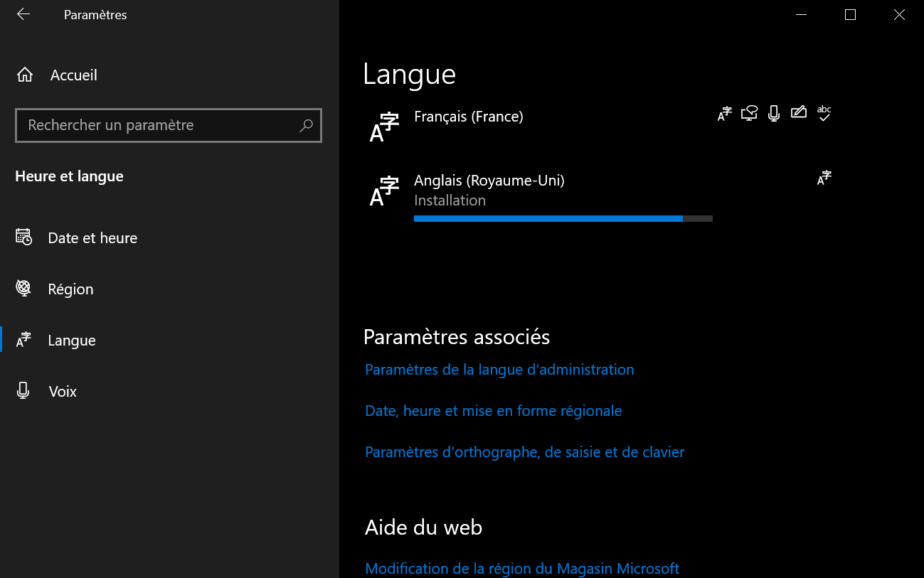The image size is (924, 578).
Task: Click the display language icon next to Français
Action: [x=724, y=113]
